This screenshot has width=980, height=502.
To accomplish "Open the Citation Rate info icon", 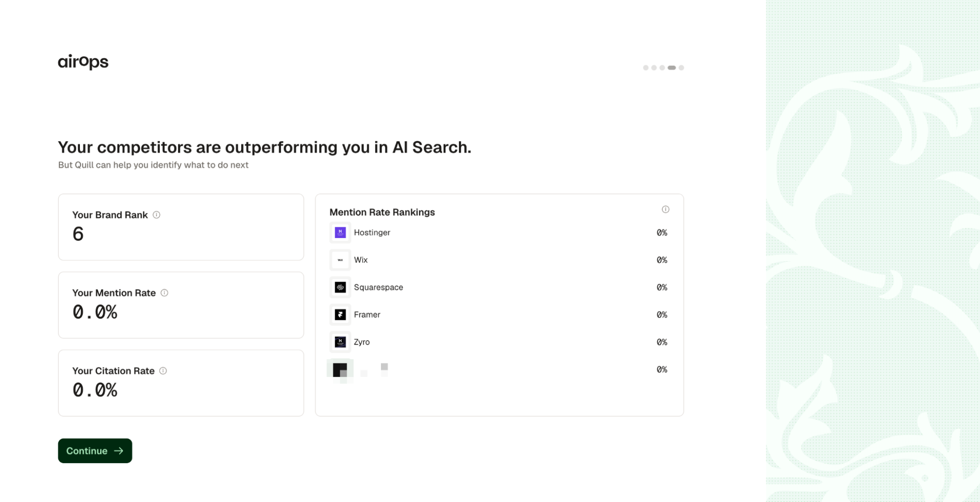I will [163, 371].
